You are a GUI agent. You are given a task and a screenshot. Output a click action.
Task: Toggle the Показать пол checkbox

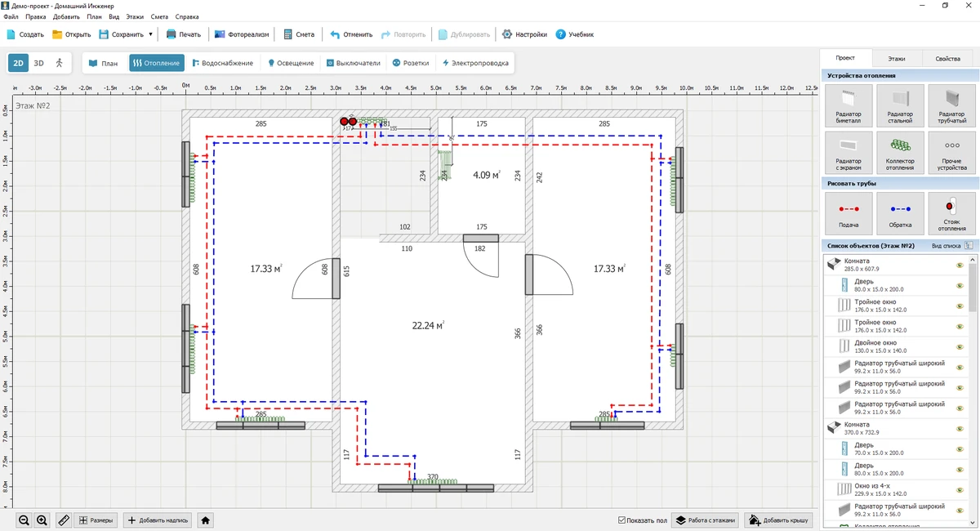(x=622, y=520)
